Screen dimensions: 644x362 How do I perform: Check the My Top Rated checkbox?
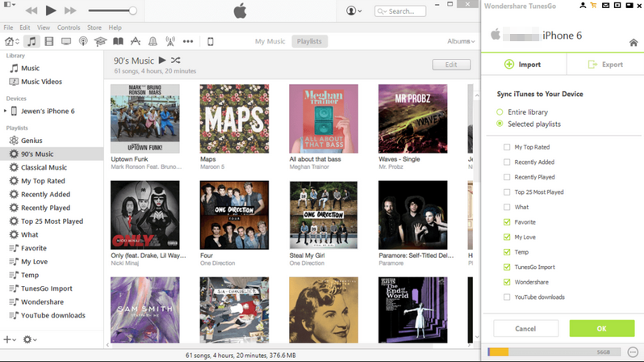tap(507, 147)
